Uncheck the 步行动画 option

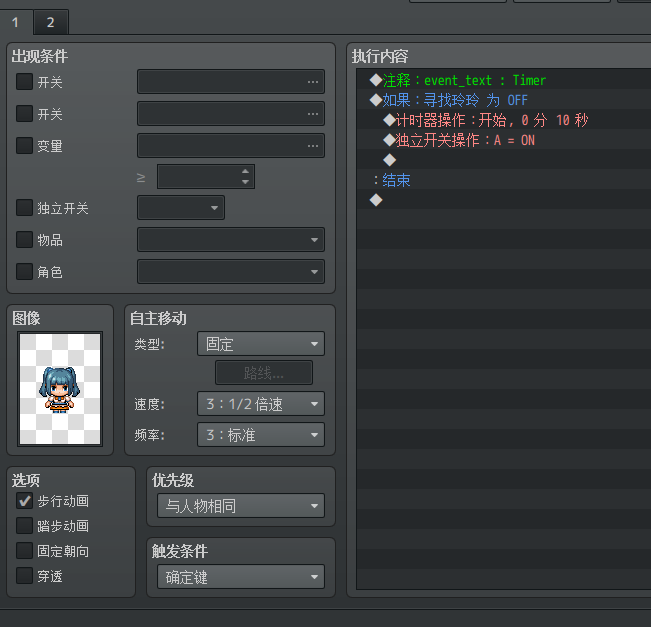point(24,501)
